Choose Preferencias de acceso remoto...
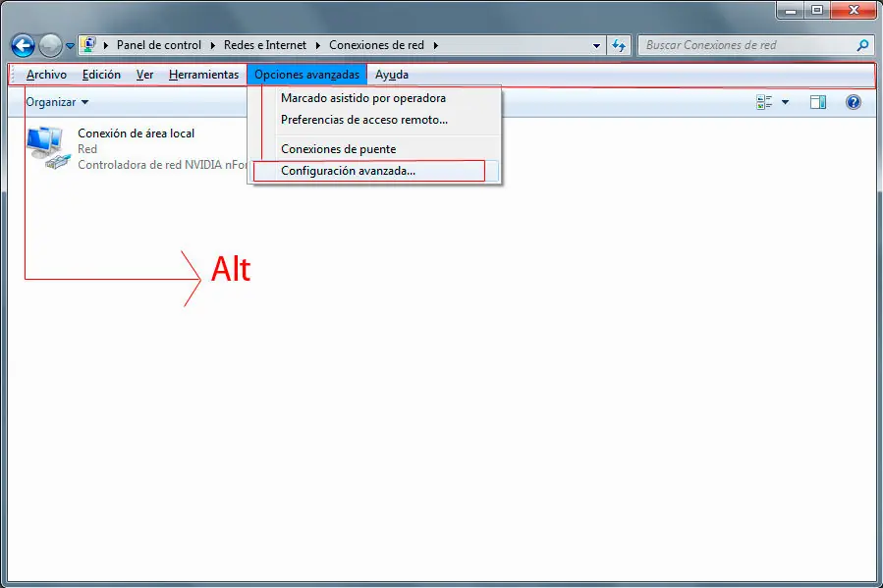Screen dimensions: 883x588 (x=375, y=120)
